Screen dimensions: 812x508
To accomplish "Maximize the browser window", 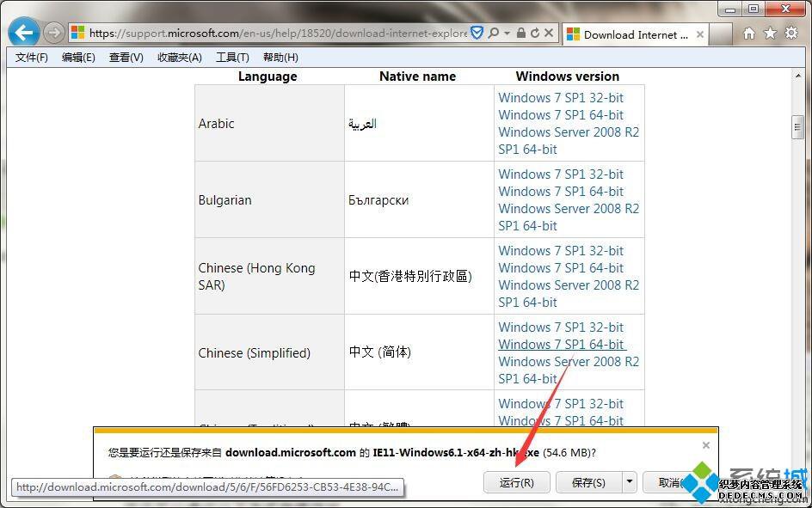I will coord(754,9).
